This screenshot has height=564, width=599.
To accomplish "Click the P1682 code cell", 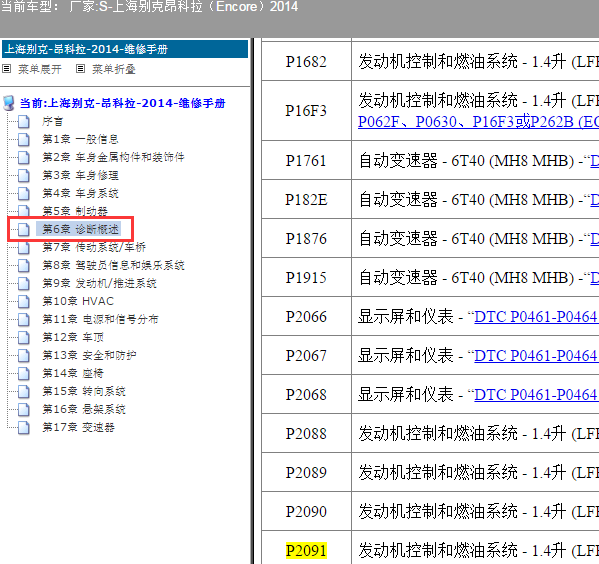I will [306, 62].
